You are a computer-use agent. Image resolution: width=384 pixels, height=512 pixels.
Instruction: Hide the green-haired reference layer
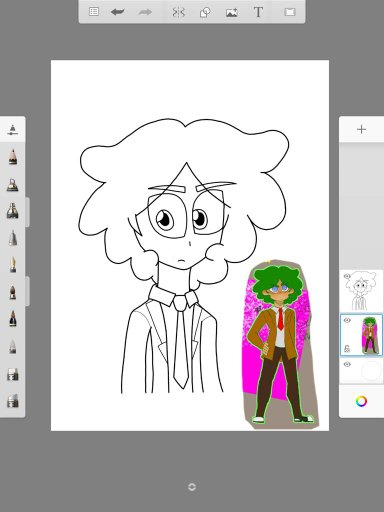[x=347, y=320]
